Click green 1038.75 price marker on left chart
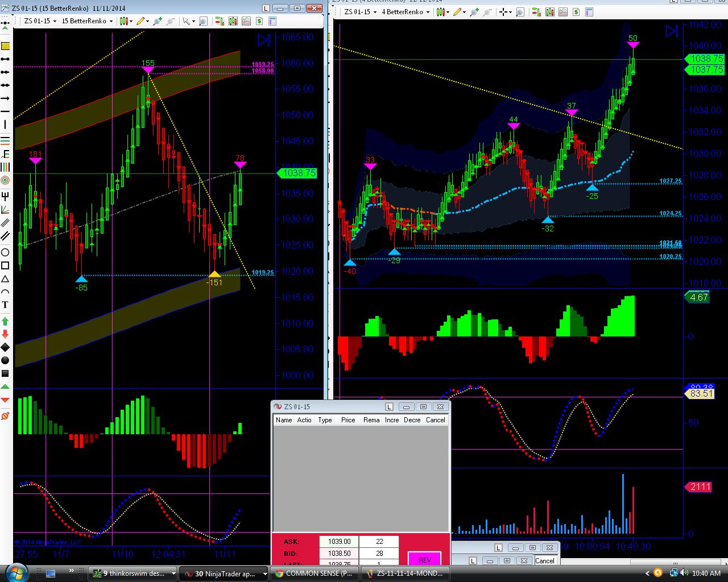This screenshot has width=728, height=582. tap(298, 173)
